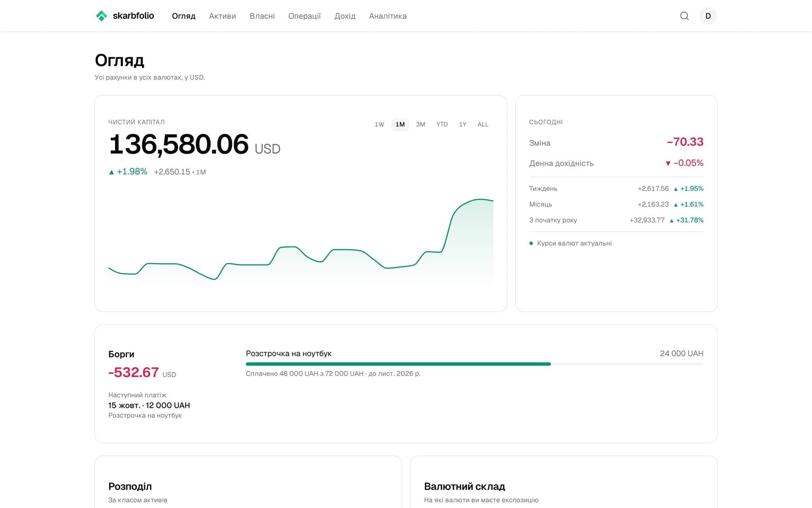Select the YTD chart range
Viewport: 812px width, 508px height.
point(442,124)
